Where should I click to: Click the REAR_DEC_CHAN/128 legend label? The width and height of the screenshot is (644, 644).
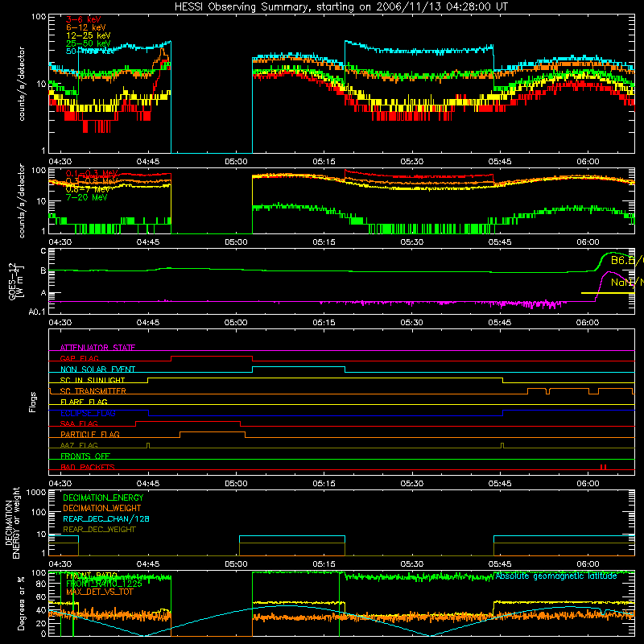[x=106, y=519]
